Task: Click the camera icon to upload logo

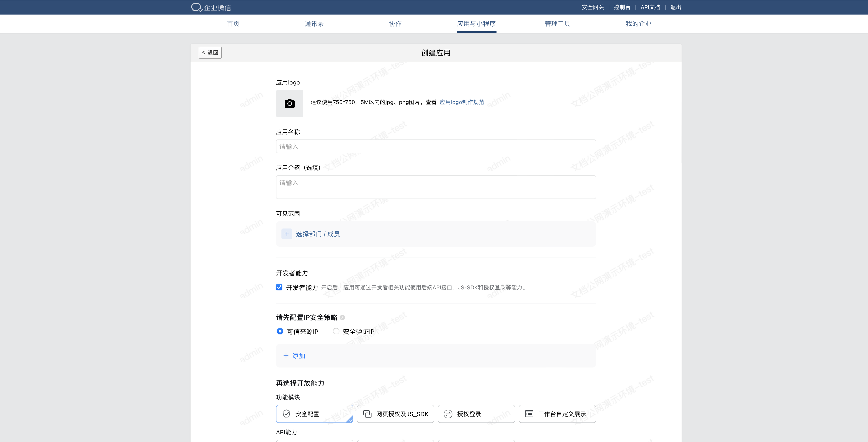Action: point(289,103)
